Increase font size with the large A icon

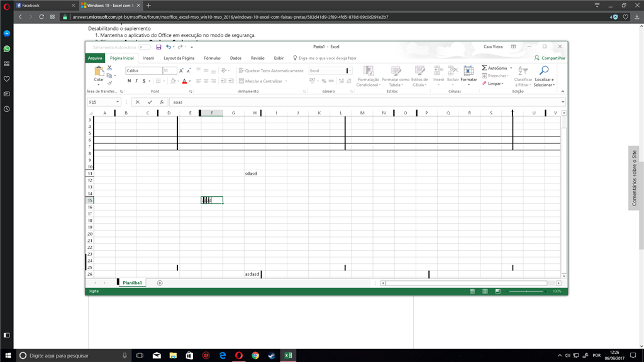point(181,70)
